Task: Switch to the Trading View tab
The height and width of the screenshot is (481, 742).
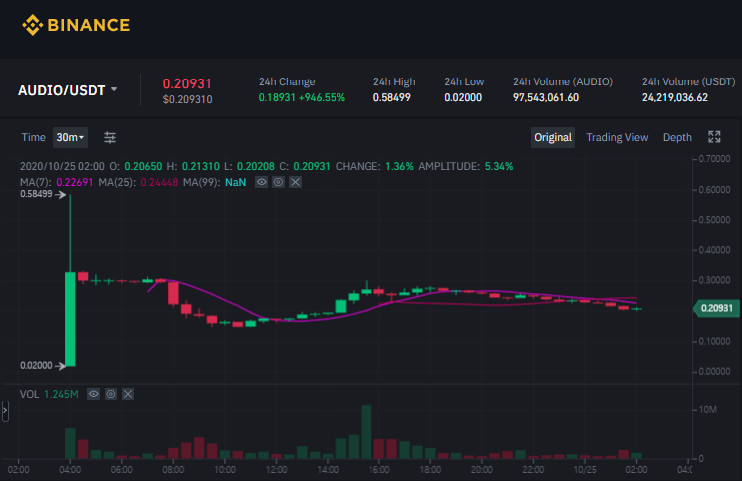Action: coord(617,137)
